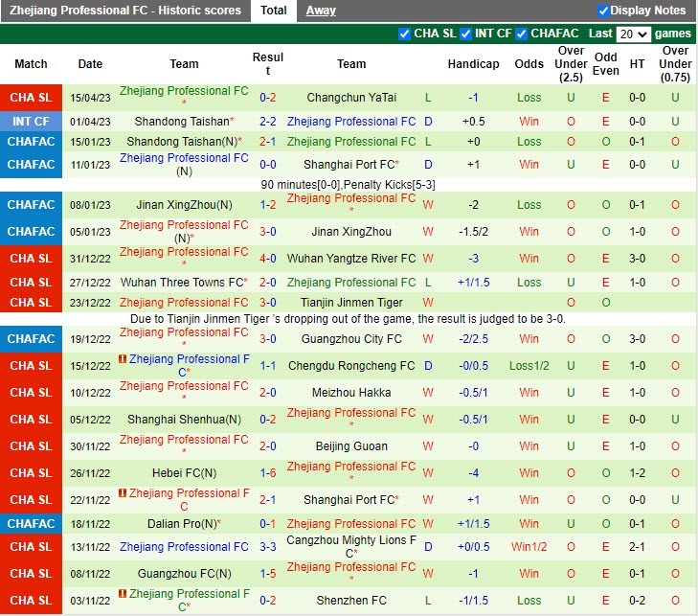Screen dimensions: 698x616
Task: Click the date 19/12/22
Action: 90,339
